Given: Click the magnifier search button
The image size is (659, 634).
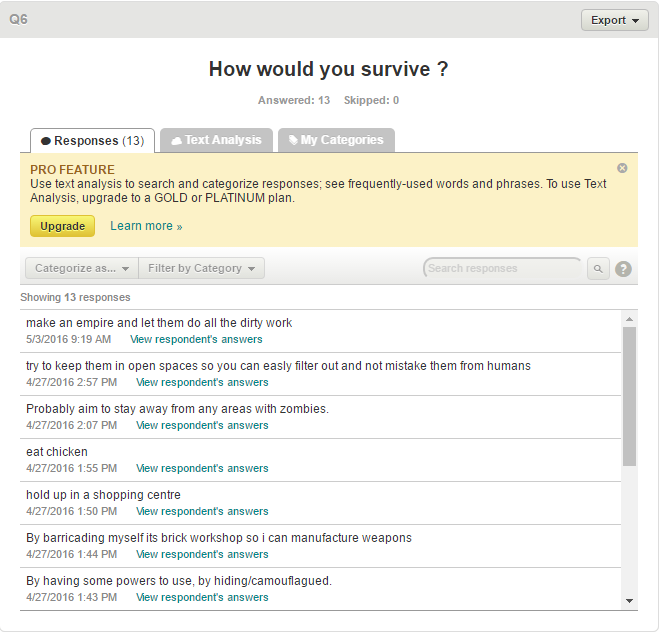Looking at the screenshot, I should click(x=598, y=268).
